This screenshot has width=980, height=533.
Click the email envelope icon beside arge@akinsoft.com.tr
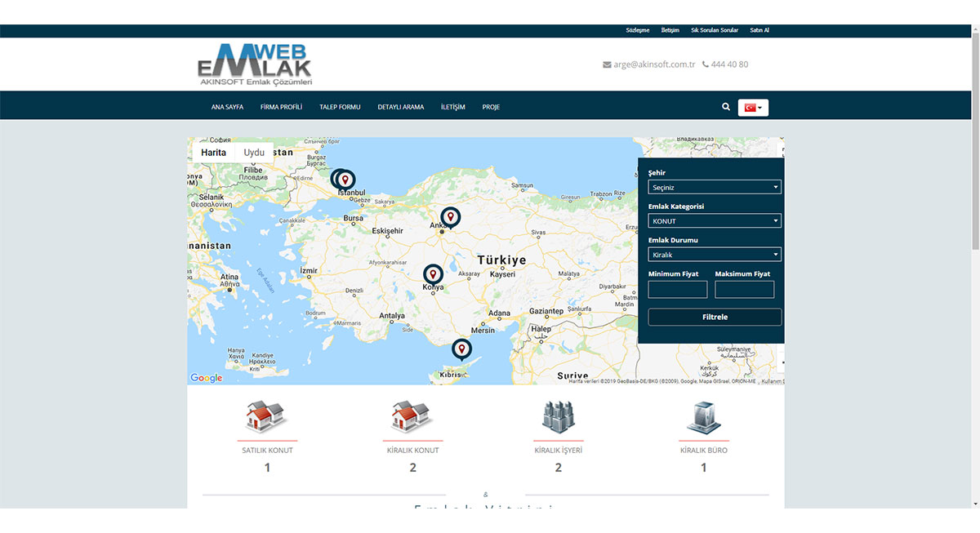click(x=606, y=64)
